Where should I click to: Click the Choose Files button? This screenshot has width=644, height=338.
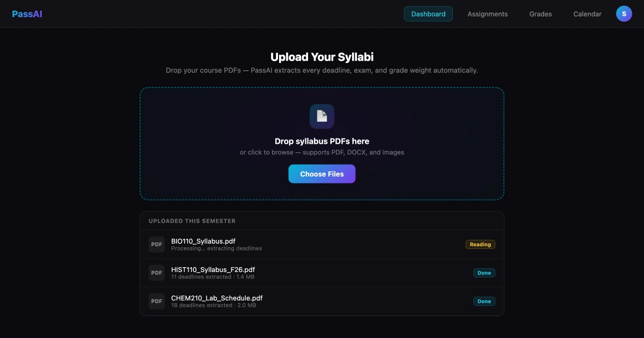point(322,174)
